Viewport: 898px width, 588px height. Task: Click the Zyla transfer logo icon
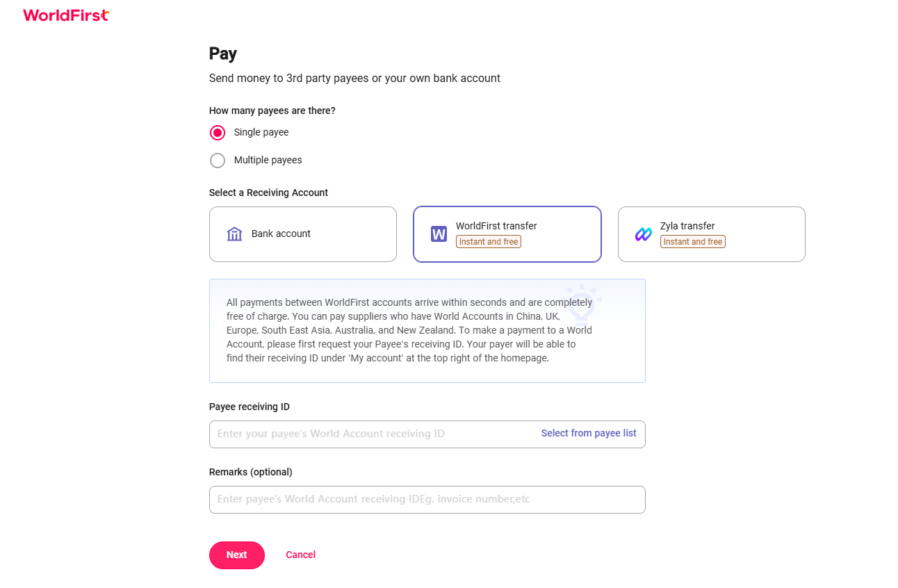point(644,234)
